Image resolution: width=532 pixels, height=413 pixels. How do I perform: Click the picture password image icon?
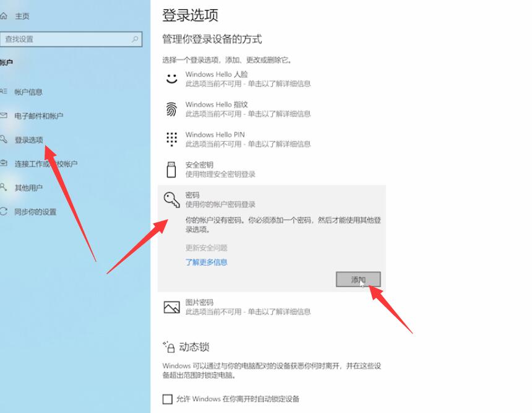click(x=172, y=307)
